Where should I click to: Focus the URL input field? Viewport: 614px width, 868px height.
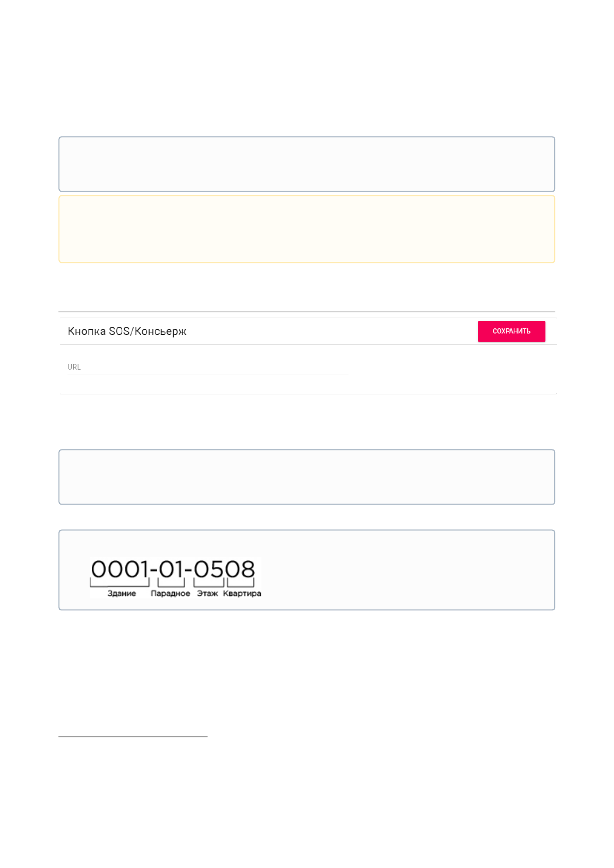pyautogui.click(x=208, y=368)
